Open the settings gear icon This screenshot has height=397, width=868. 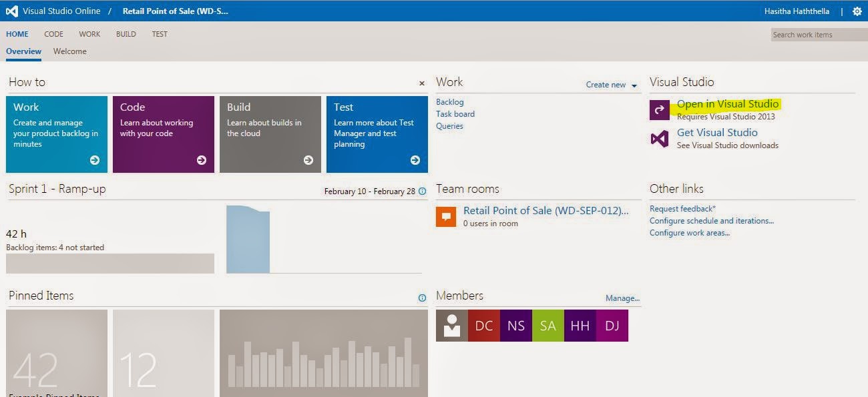point(857,11)
